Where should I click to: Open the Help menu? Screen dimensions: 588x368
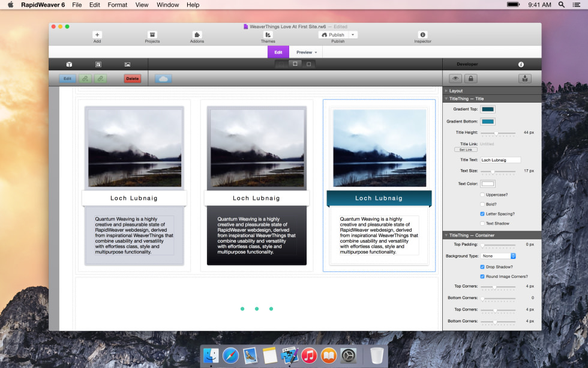point(193,5)
